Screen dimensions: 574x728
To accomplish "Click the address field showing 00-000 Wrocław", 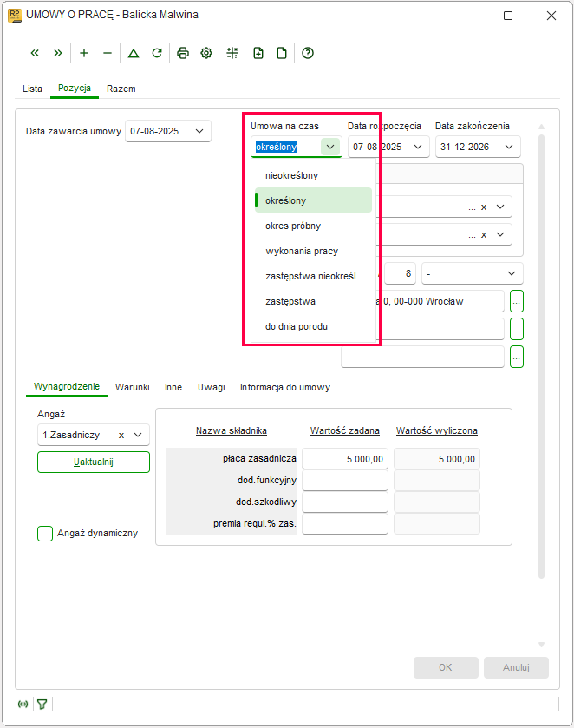I will (439, 301).
